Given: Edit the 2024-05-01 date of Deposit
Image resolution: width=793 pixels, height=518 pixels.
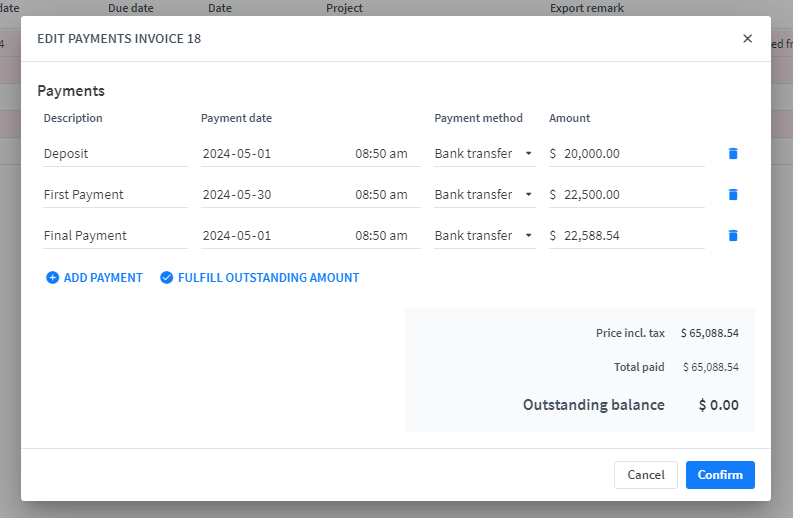Looking at the screenshot, I should pos(237,153).
